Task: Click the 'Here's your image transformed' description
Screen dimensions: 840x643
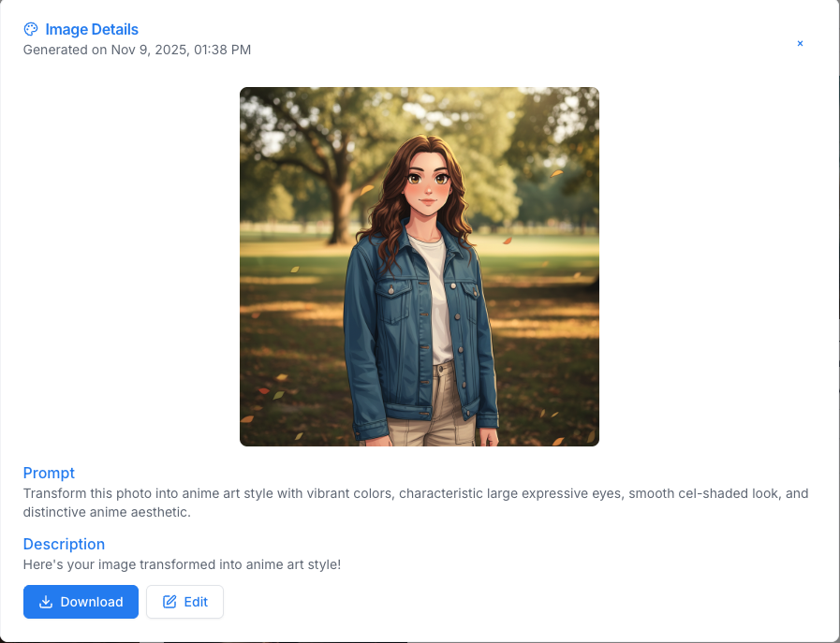Action: click(182, 564)
